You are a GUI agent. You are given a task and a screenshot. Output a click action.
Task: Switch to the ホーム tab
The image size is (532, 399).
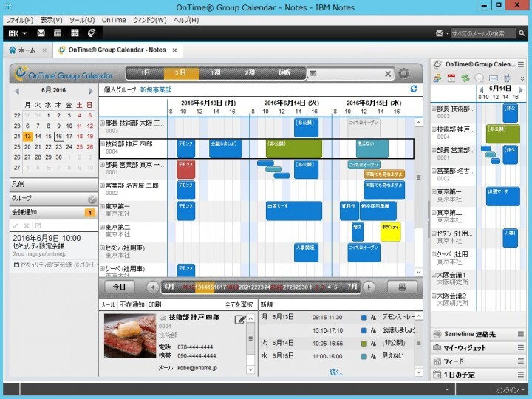point(26,50)
